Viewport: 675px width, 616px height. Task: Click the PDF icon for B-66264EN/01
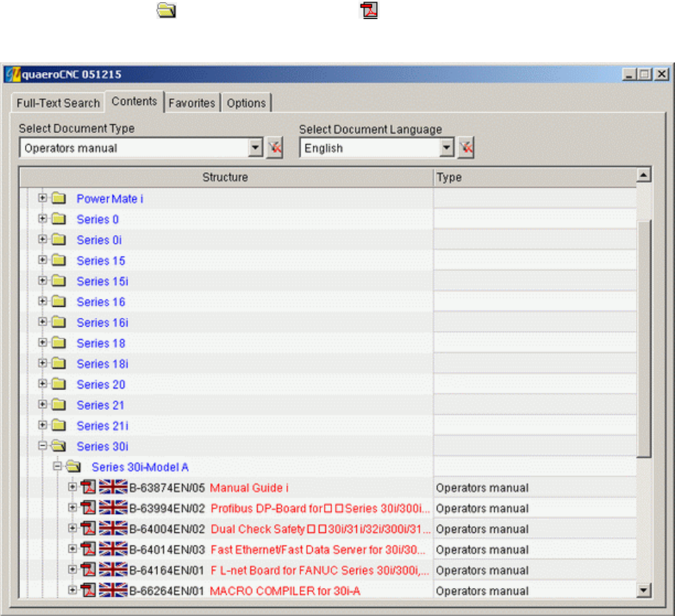pos(88,590)
